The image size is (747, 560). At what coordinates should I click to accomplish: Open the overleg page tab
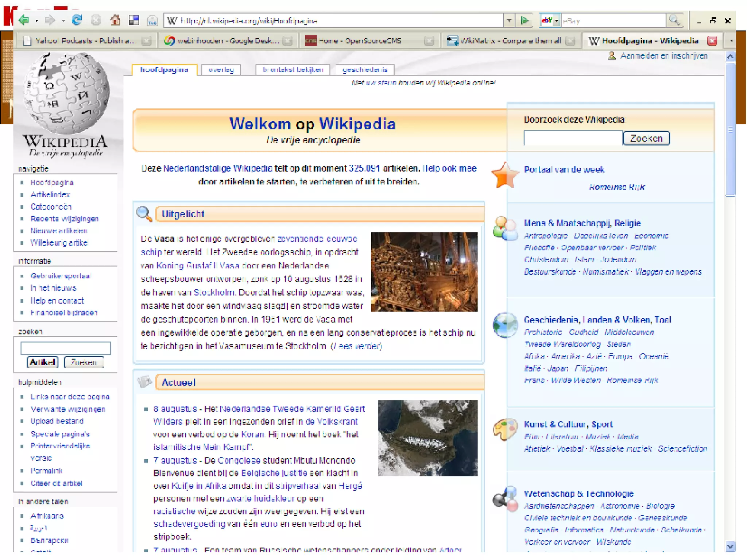pyautogui.click(x=221, y=70)
